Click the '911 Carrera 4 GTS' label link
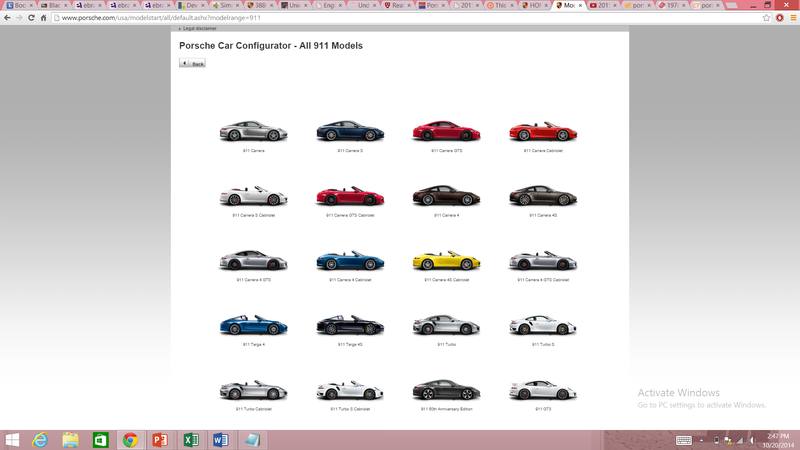The height and width of the screenshot is (450, 800). coord(254,280)
